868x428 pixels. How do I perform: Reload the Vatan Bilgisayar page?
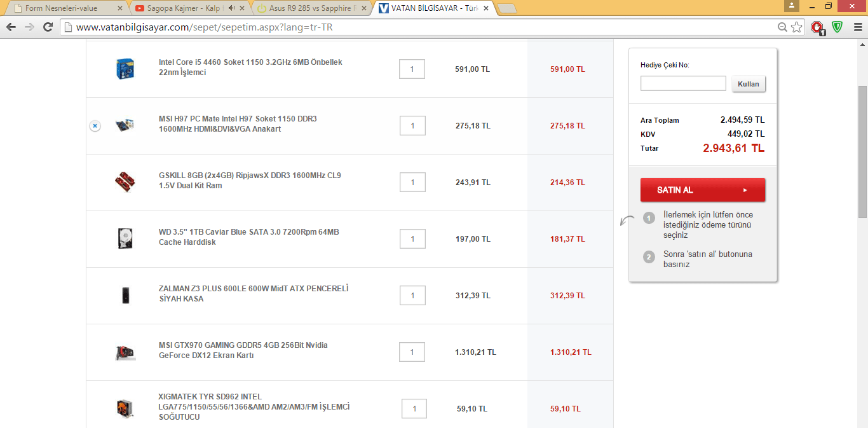point(48,27)
